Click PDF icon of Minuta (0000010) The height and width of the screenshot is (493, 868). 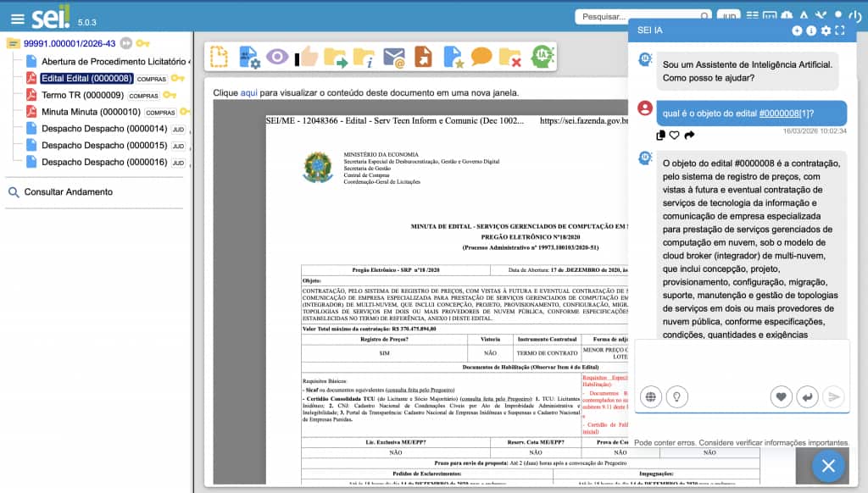click(x=31, y=111)
